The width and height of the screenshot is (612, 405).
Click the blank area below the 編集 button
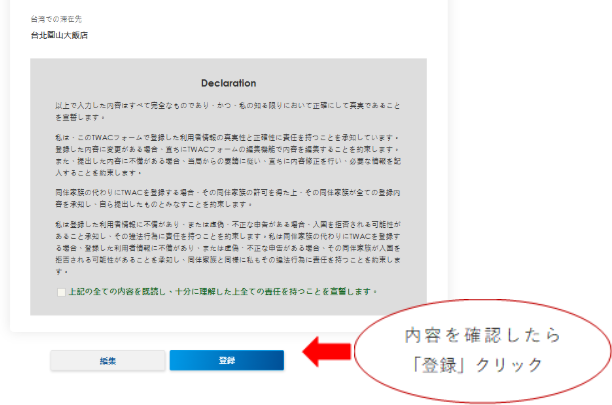(108, 390)
